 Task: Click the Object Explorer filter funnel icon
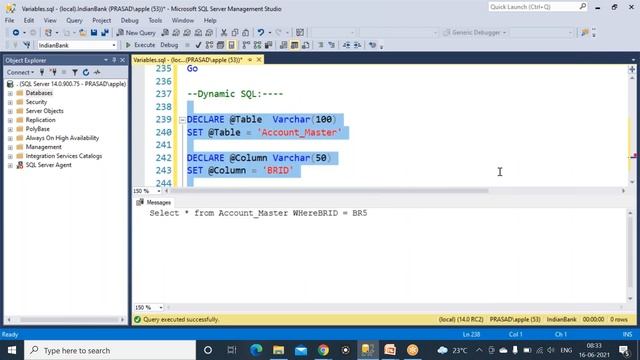coord(75,72)
